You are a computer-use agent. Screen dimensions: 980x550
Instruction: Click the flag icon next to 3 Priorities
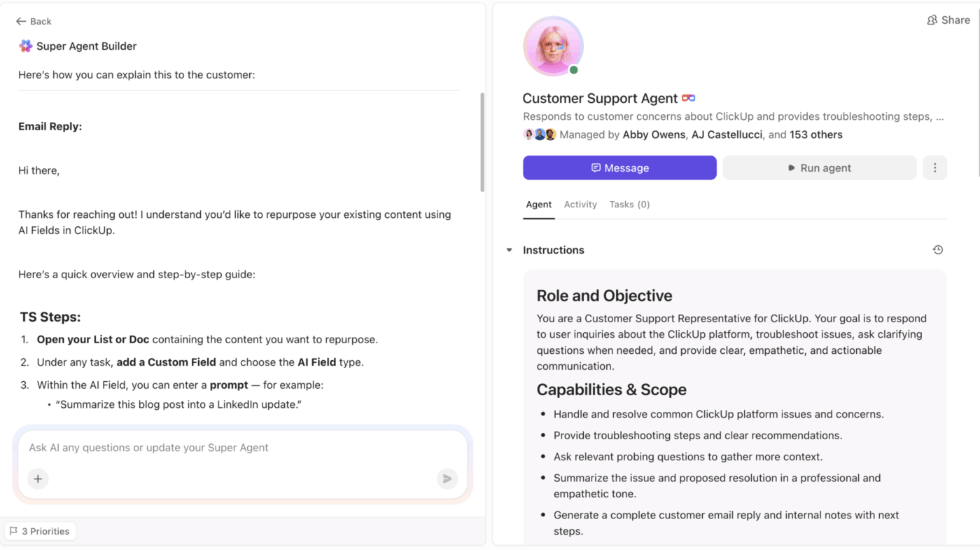pos(14,531)
